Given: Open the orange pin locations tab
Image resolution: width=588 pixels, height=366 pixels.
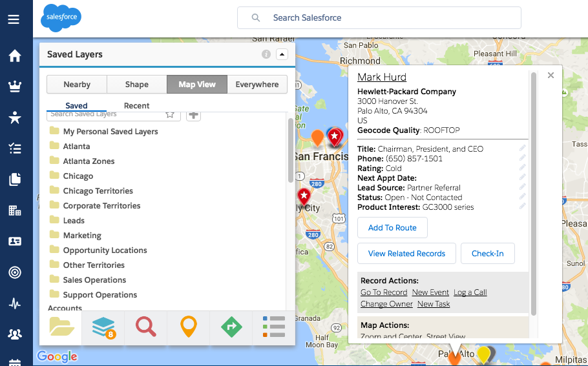Looking at the screenshot, I should click(x=189, y=328).
